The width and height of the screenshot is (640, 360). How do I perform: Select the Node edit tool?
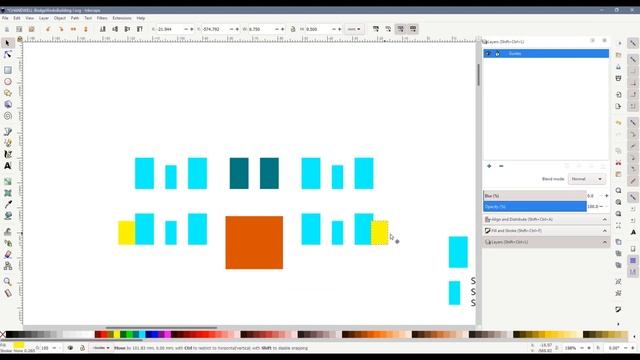(x=7, y=54)
